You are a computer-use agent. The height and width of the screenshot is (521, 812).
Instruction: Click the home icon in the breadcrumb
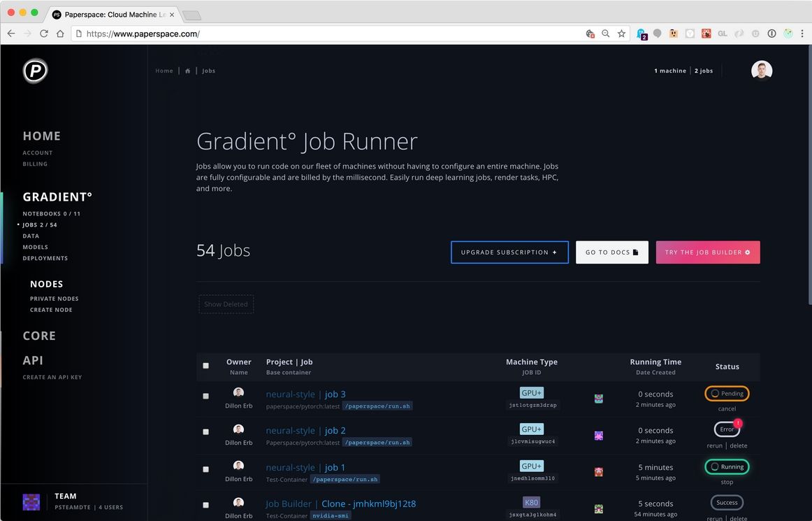point(187,71)
